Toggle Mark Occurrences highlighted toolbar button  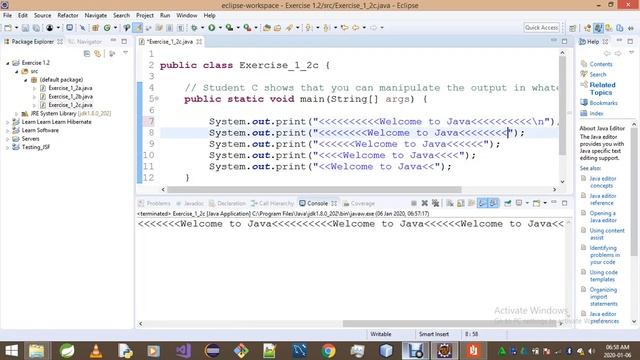click(x=138, y=28)
